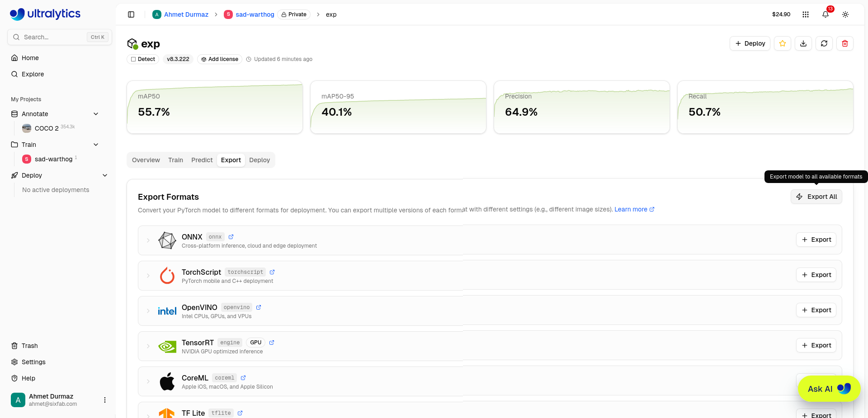868x418 pixels.
Task: Toggle the sidebar panel icon
Action: coord(131,14)
